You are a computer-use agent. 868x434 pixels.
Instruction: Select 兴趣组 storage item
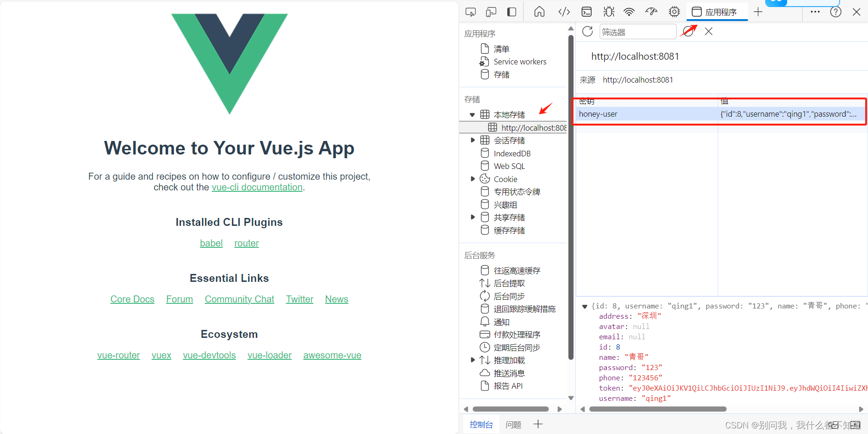click(x=505, y=205)
